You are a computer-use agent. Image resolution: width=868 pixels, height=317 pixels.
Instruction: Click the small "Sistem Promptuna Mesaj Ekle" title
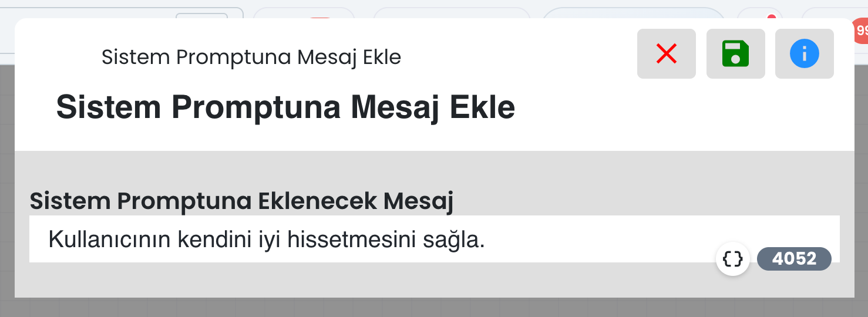[x=251, y=58]
